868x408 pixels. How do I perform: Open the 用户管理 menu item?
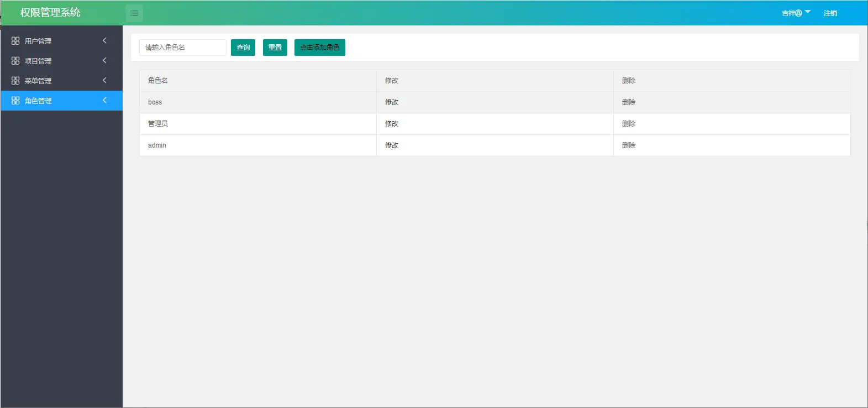pyautogui.click(x=38, y=41)
